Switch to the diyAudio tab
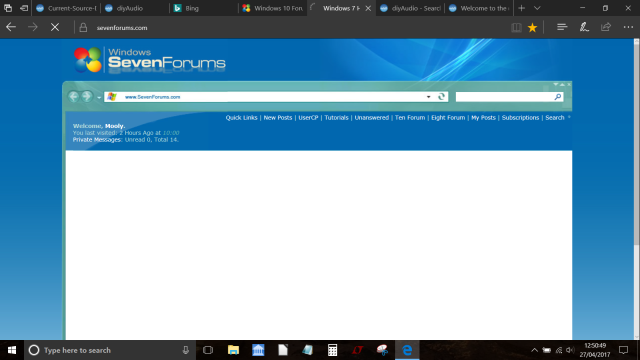This screenshot has width=640, height=360. (x=135, y=8)
